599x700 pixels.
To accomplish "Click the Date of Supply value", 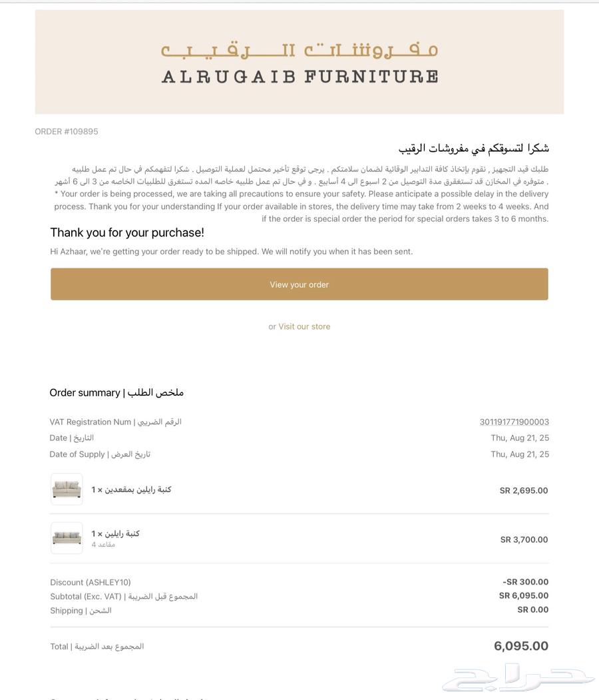I will 520,454.
